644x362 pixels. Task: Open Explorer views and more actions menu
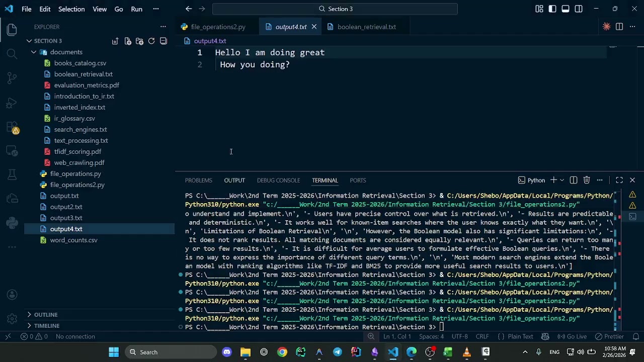point(163,27)
